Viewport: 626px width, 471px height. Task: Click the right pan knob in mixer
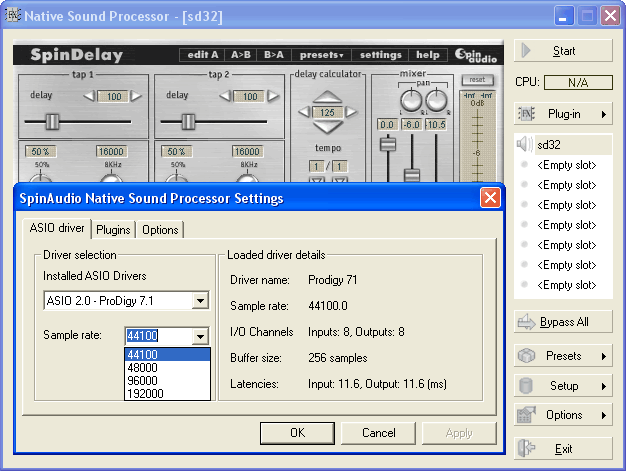(x=436, y=100)
